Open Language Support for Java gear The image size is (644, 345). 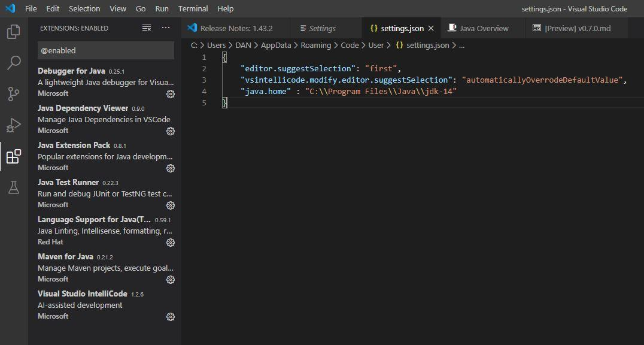171,243
